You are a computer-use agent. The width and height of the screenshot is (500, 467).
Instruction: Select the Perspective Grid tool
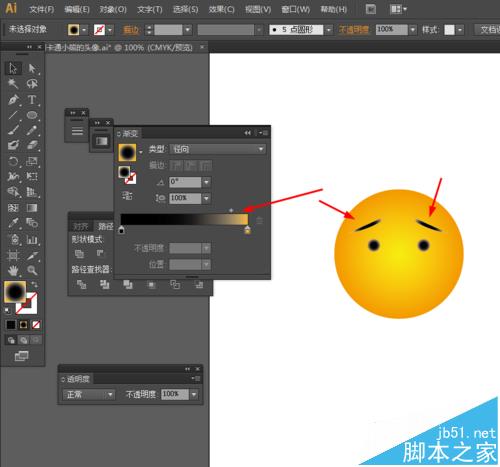click(32, 192)
